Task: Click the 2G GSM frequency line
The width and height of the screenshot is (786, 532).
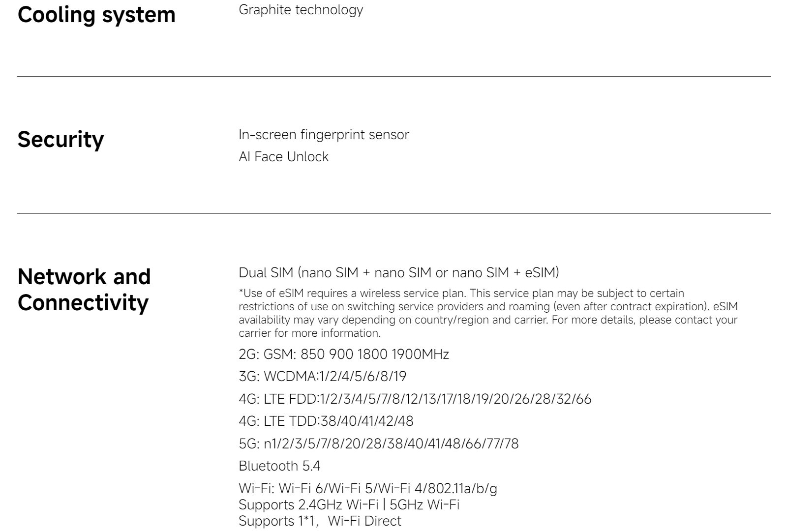Action: tap(344, 354)
